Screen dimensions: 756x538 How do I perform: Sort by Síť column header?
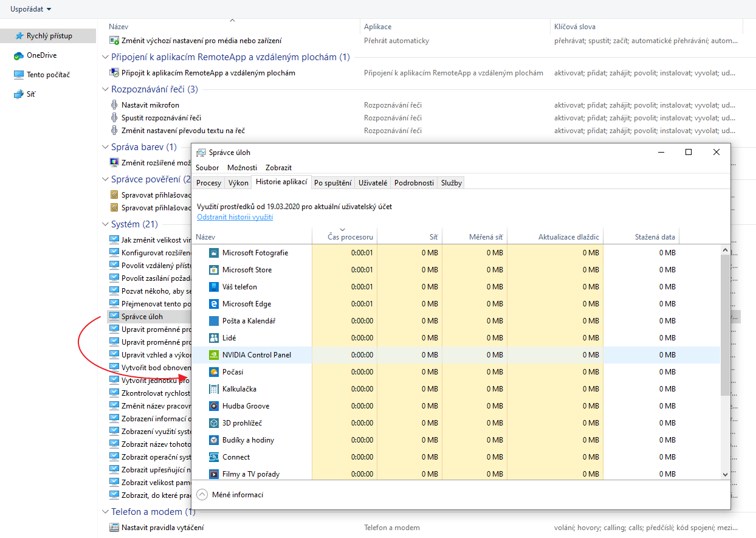(410, 236)
